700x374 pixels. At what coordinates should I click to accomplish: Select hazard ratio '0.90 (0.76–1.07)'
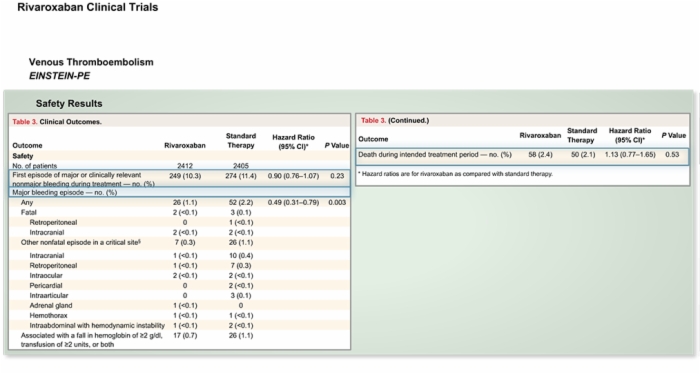click(293, 176)
